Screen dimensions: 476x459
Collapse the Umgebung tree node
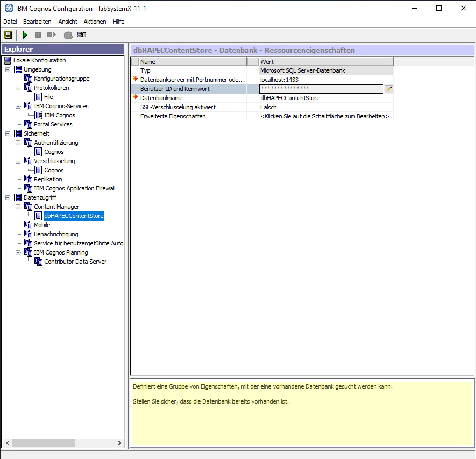(x=8, y=70)
